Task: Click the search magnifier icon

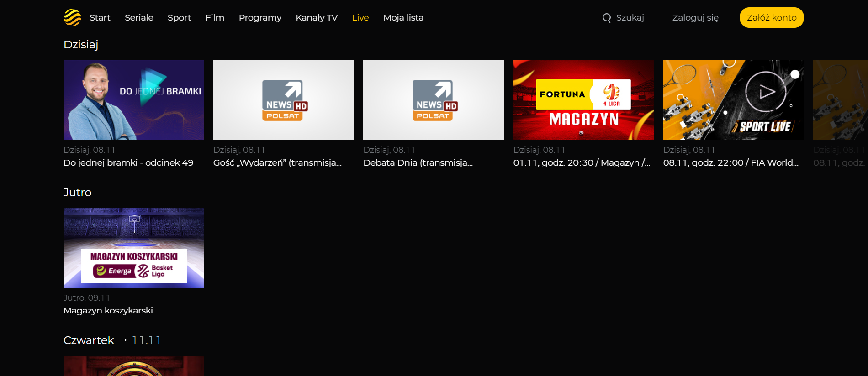Action: (607, 18)
